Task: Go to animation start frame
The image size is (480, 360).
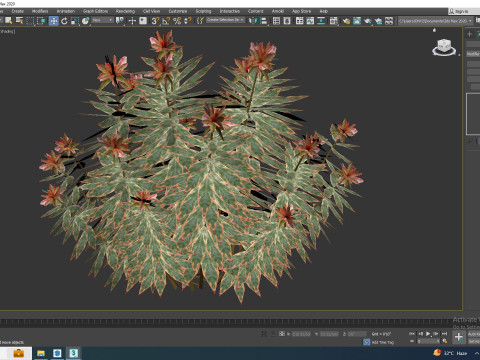Action: 412,333
